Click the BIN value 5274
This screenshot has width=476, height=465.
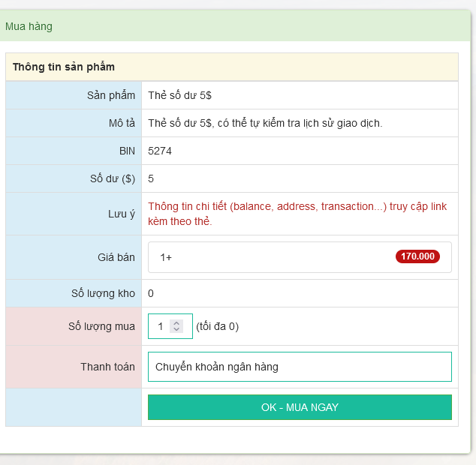click(160, 151)
